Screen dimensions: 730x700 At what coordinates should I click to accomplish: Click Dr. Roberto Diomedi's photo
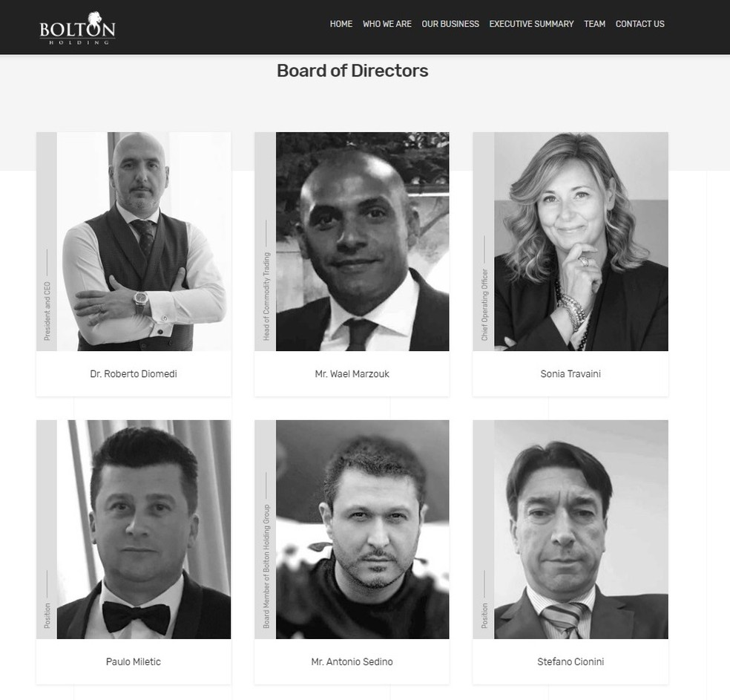click(x=144, y=241)
